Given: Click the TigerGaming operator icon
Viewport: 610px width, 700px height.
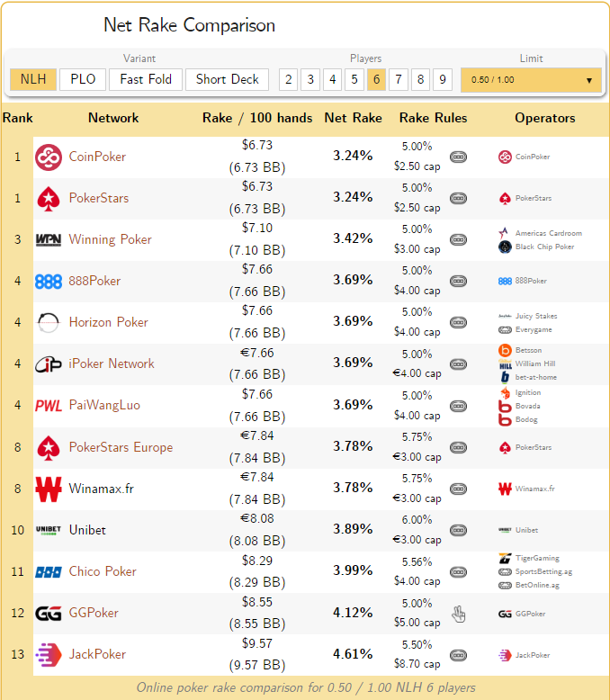Looking at the screenshot, I should [x=505, y=558].
